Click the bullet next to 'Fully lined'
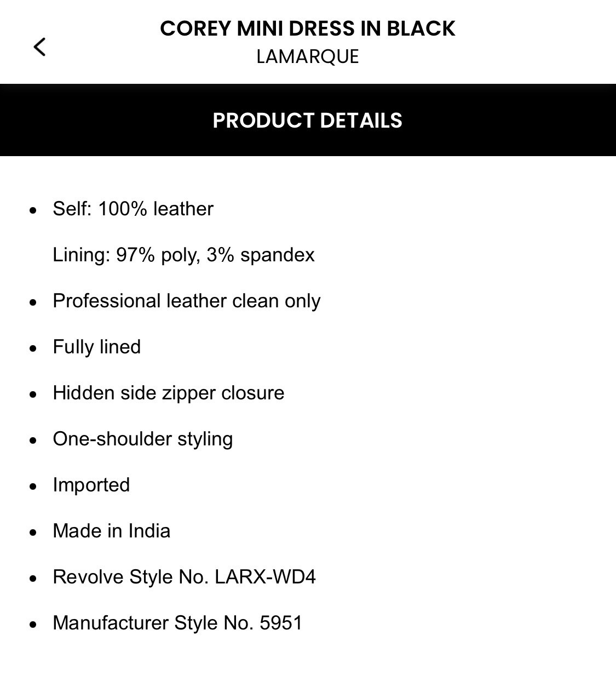616x693 pixels. tap(33, 348)
